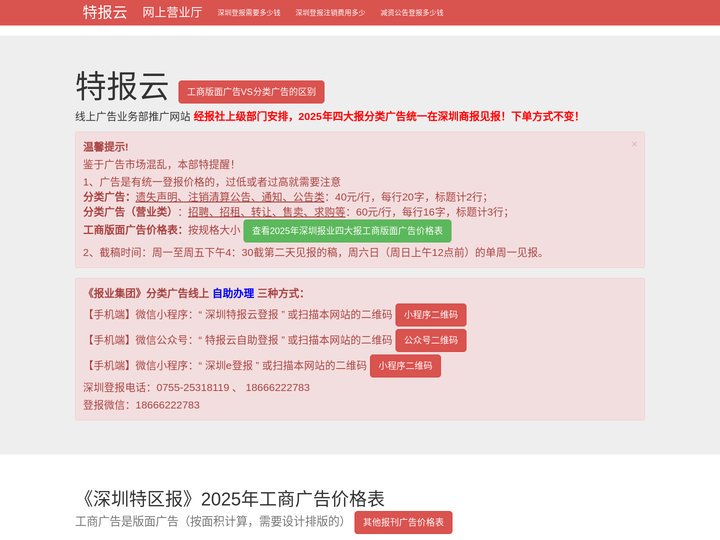Follow the 遗失声明、注销清算公告、通知、公告类 link
This screenshot has width=720, height=540.
coord(230,197)
